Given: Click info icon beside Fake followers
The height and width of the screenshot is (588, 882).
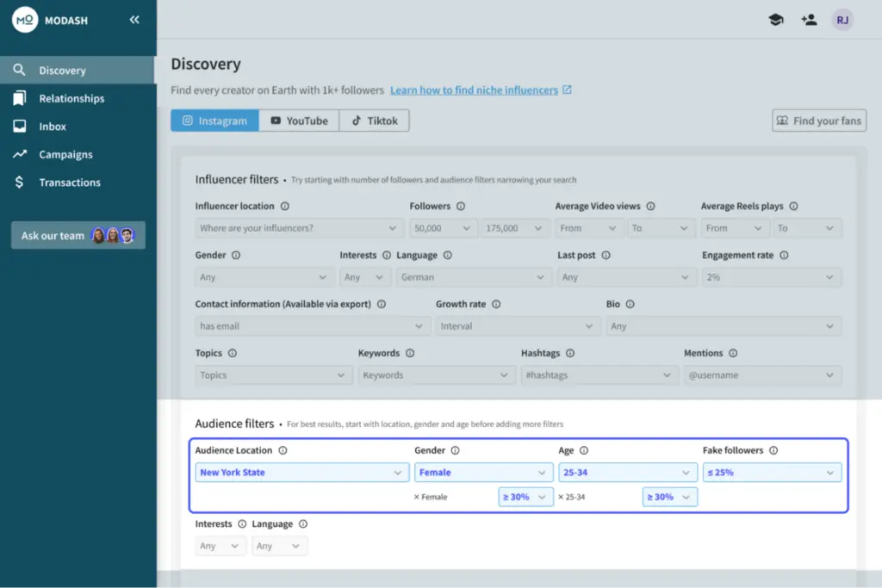Looking at the screenshot, I should pos(773,450).
